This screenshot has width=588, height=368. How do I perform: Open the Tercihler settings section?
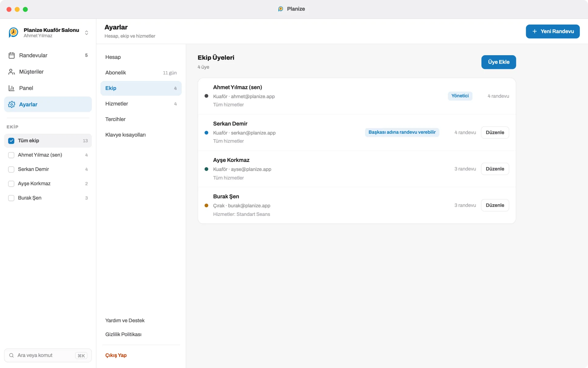pyautogui.click(x=141, y=119)
